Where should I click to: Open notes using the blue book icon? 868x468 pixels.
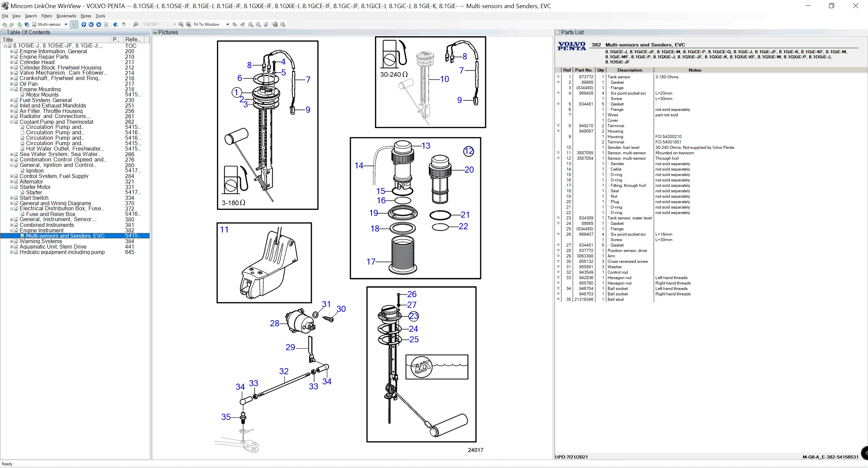[x=115, y=24]
